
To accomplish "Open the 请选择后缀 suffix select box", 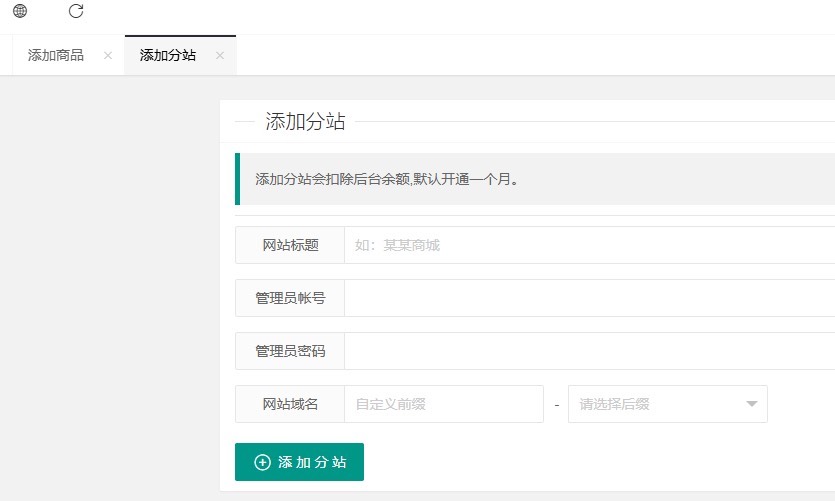I will click(660, 404).
